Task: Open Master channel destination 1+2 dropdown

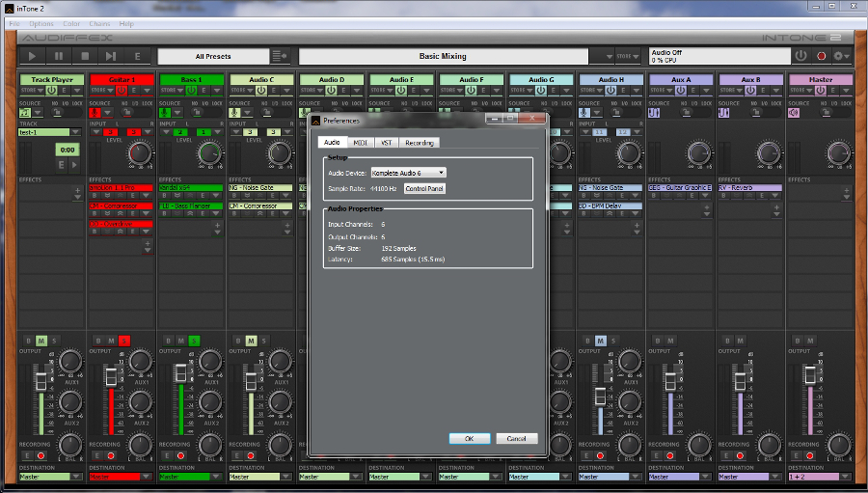Action: click(x=845, y=477)
